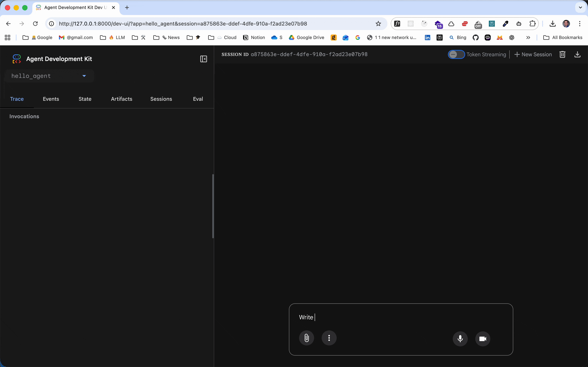
Task: Bookmark this page with the star icon
Action: click(x=378, y=23)
